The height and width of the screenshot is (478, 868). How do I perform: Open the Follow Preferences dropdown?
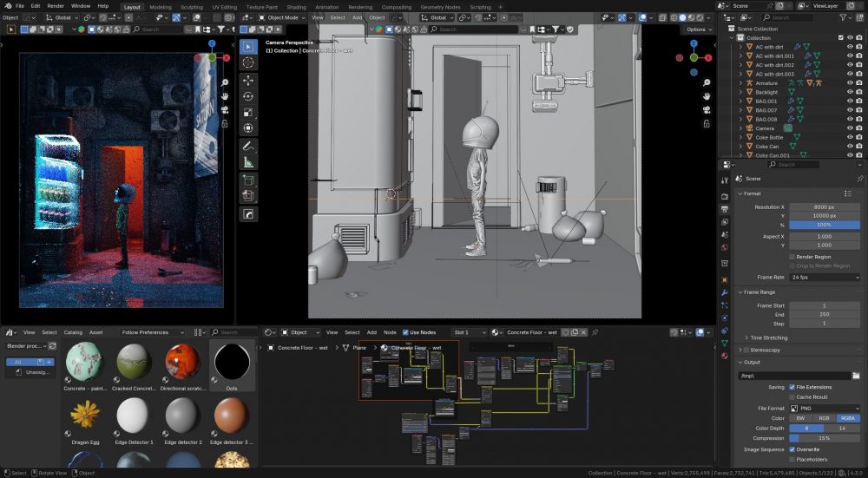(x=152, y=332)
